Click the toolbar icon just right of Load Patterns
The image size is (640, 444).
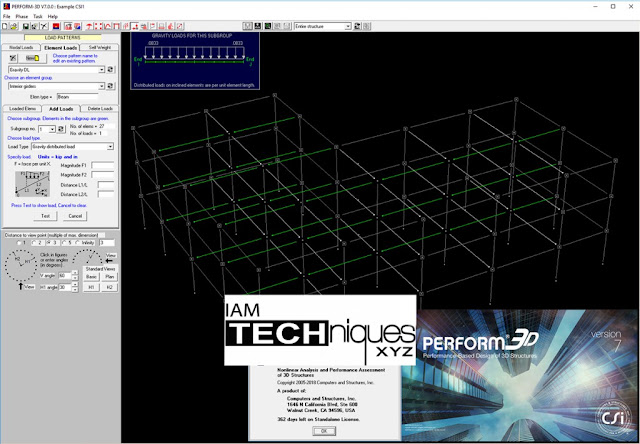[x=144, y=26]
